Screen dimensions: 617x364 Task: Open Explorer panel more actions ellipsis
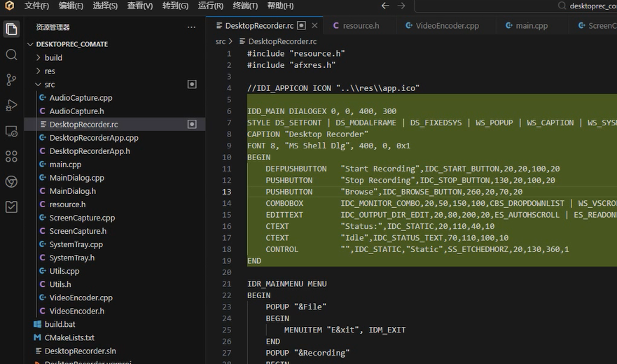point(191,27)
